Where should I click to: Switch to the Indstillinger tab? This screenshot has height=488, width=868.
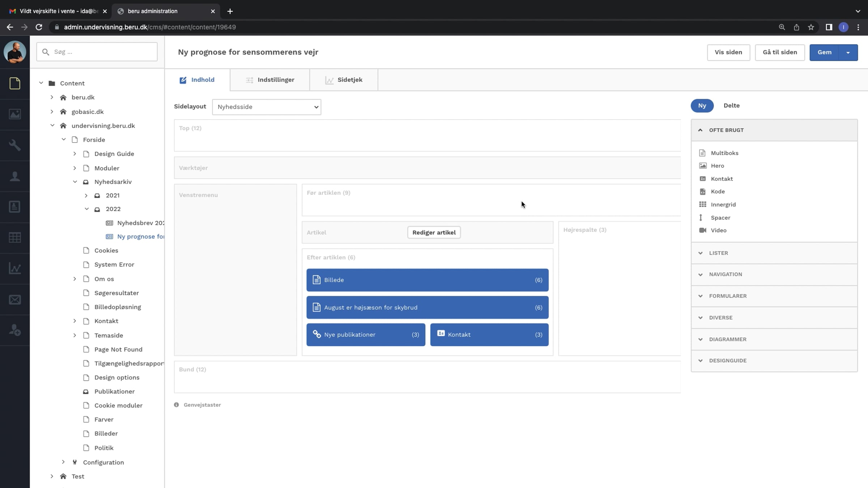tap(270, 80)
